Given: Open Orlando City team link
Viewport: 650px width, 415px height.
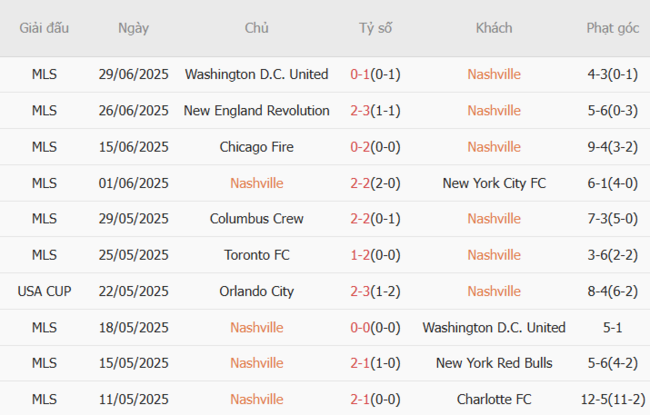Looking at the screenshot, I should click(x=256, y=291).
